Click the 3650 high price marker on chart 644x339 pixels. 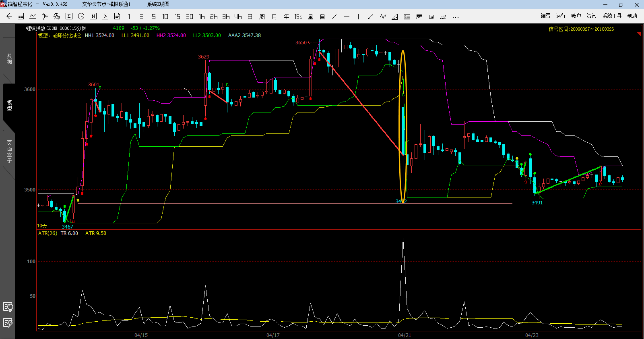tap(301, 43)
